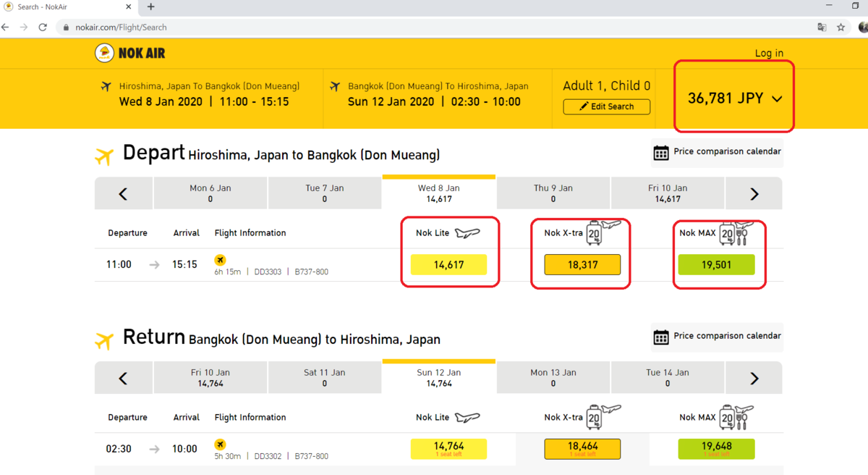Expand the 36,781 JPY total dropdown
The height and width of the screenshot is (475, 868).
pos(734,98)
